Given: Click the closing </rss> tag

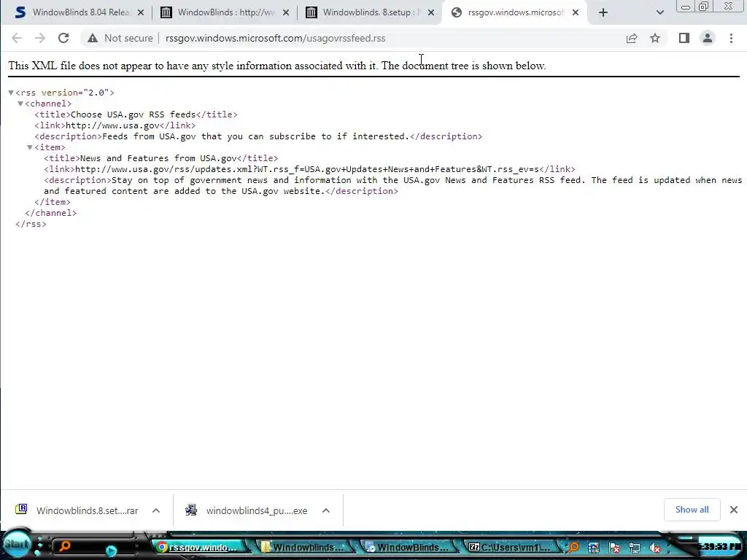Looking at the screenshot, I should (x=31, y=225).
